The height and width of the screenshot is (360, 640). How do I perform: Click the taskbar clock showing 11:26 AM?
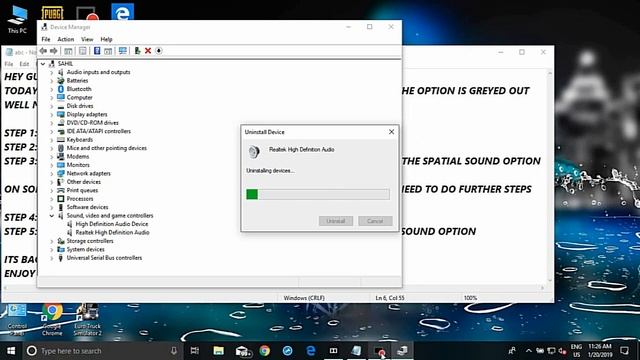coord(600,351)
